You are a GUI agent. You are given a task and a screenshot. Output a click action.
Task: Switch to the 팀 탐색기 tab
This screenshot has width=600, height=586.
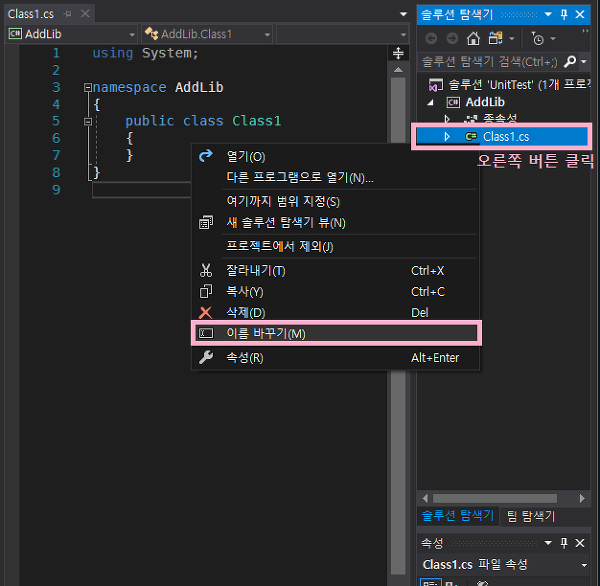coord(531,516)
